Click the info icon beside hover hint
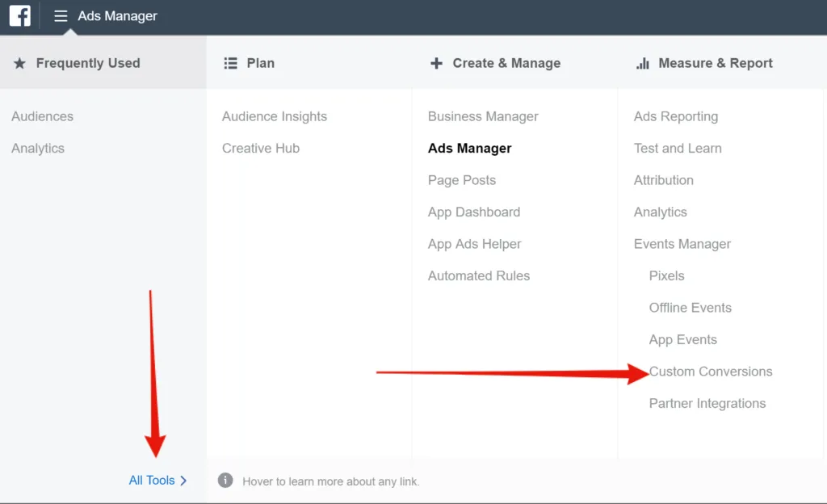 click(x=225, y=481)
